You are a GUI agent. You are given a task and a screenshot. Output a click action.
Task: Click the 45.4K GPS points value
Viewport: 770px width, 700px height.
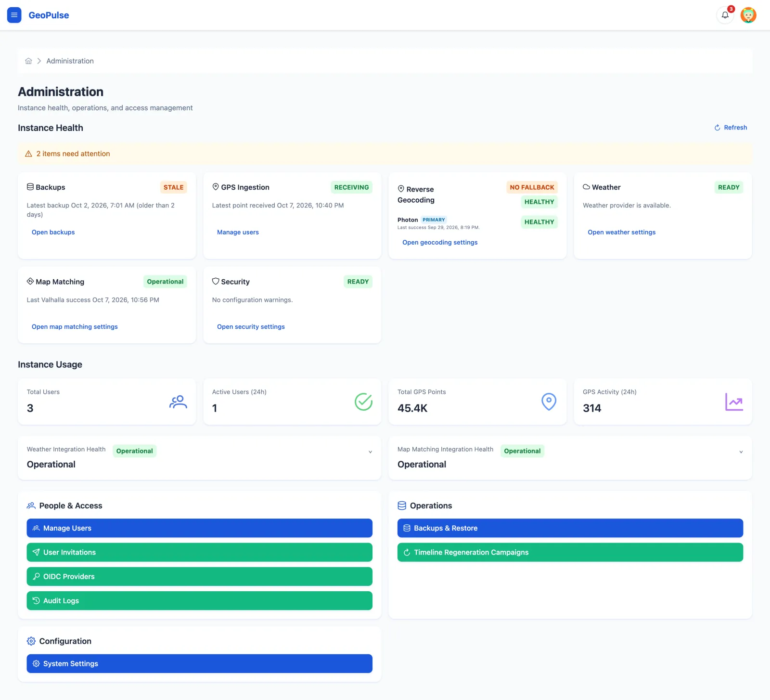coord(412,408)
